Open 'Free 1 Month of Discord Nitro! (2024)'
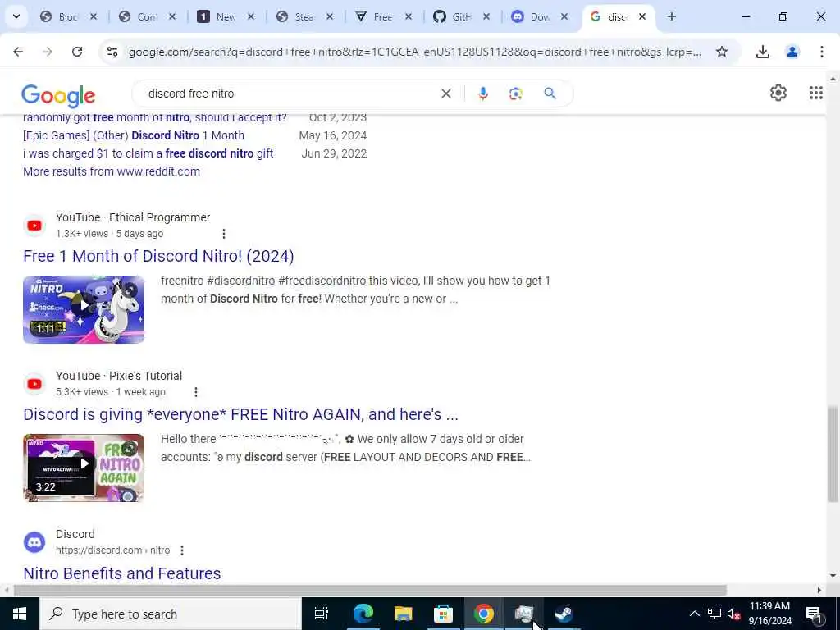Viewport: 840px width, 630px height. [158, 256]
